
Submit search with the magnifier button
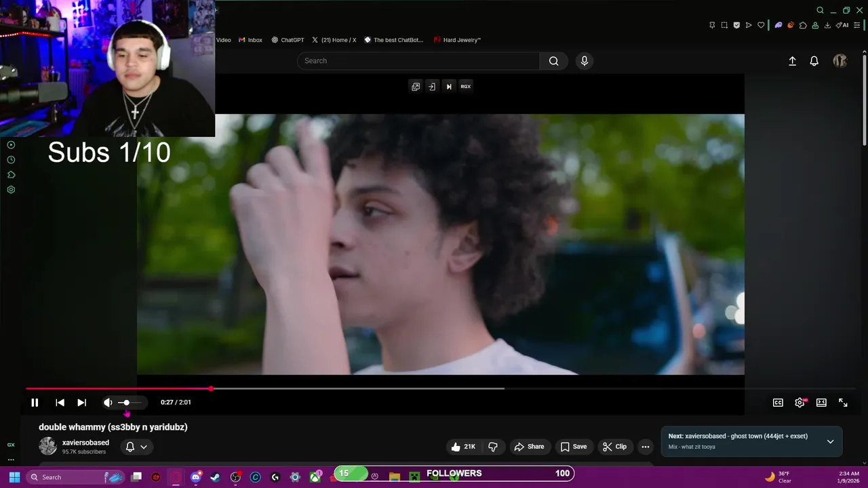click(x=554, y=61)
